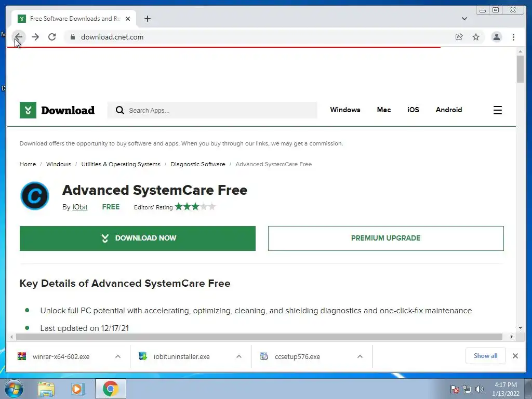The height and width of the screenshot is (399, 532).
Task: Click ccsetup576.exe download item name
Action: (x=297, y=356)
